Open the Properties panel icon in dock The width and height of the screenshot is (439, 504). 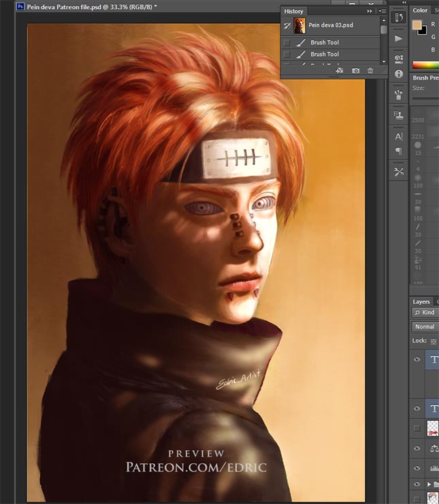399,58
